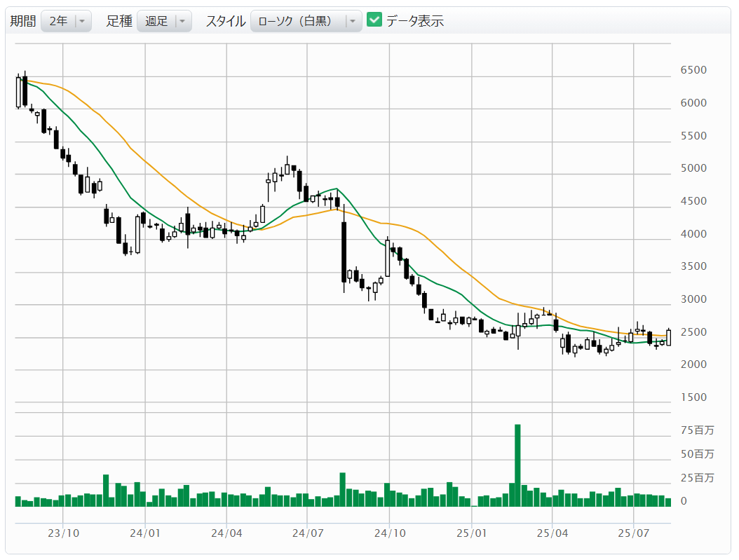This screenshot has height=560, width=739.
Task: Click the tall white candle near 24/01
Action: tap(137, 234)
